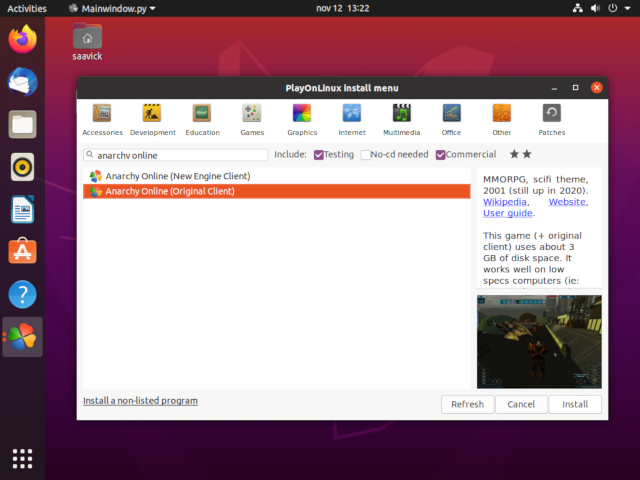Viewport: 640px width, 480px height.
Task: Click the Install button
Action: [x=575, y=404]
